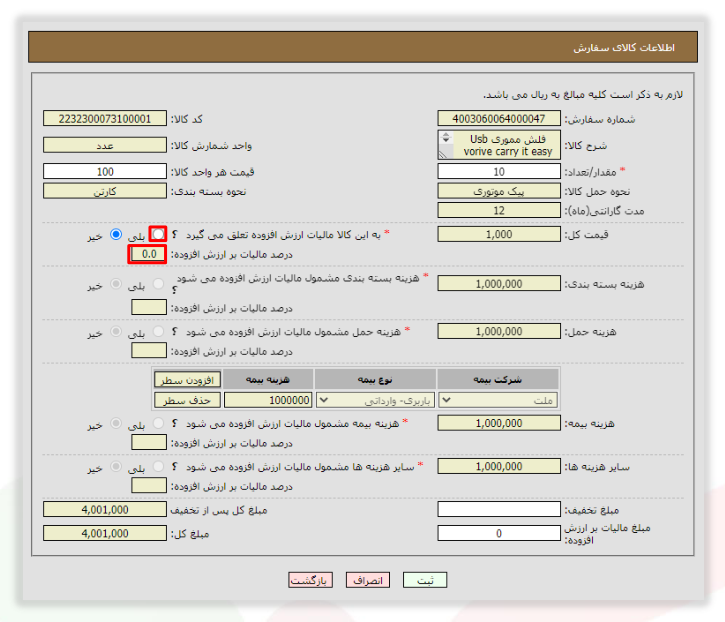Select 'بلی' radio for insurance cost tax

click(x=158, y=423)
